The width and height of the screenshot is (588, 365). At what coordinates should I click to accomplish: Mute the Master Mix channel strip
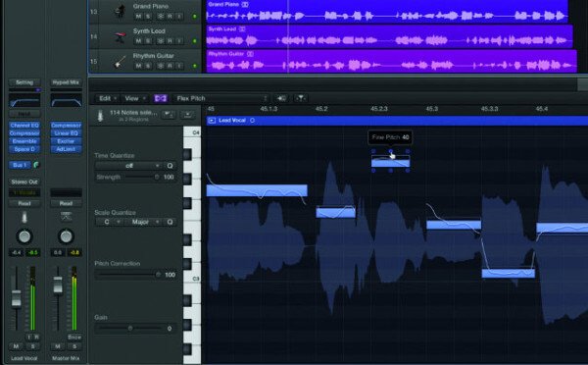click(58, 346)
